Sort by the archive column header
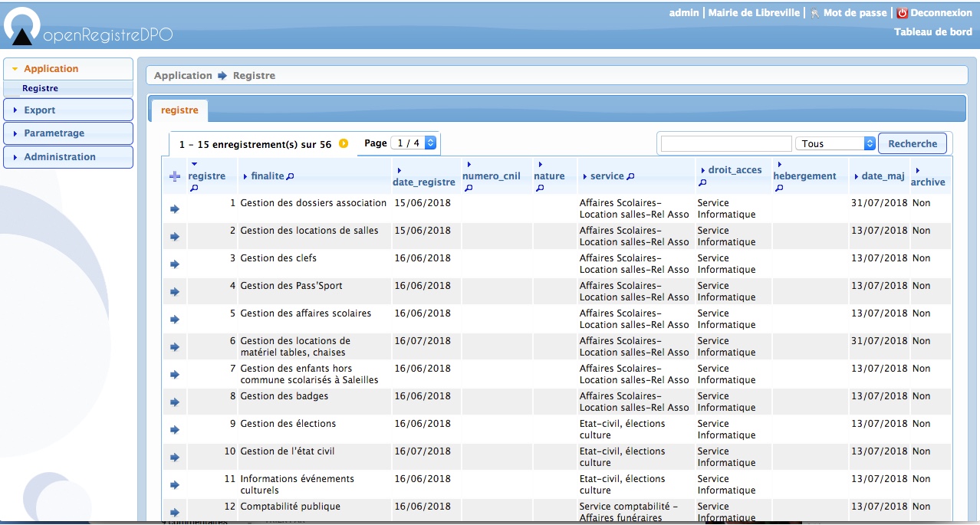Viewport: 980px width, 525px height. point(928,182)
